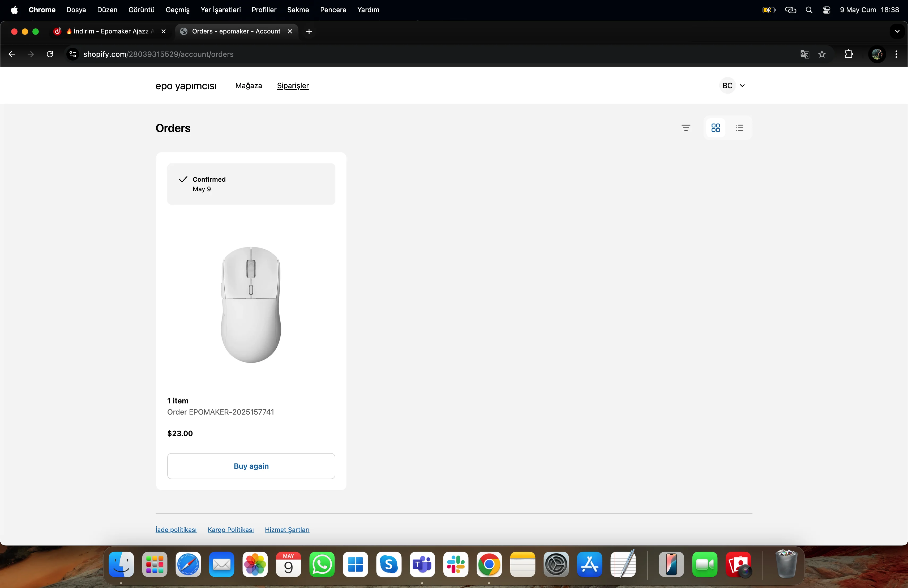Click the white mouse product thumbnail
The image size is (908, 588).
(x=251, y=305)
